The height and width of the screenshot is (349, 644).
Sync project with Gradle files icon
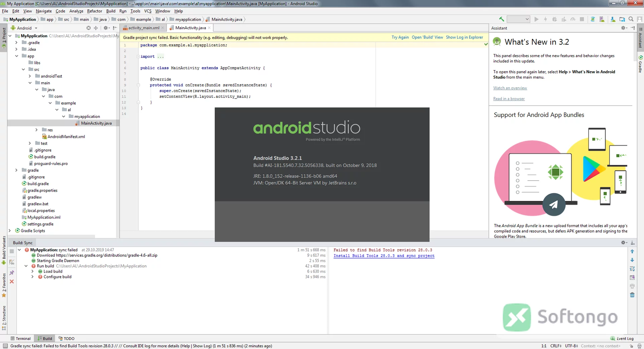(x=593, y=19)
